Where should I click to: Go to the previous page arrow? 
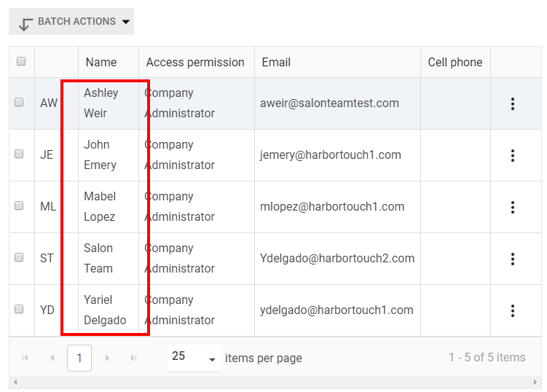click(x=52, y=358)
